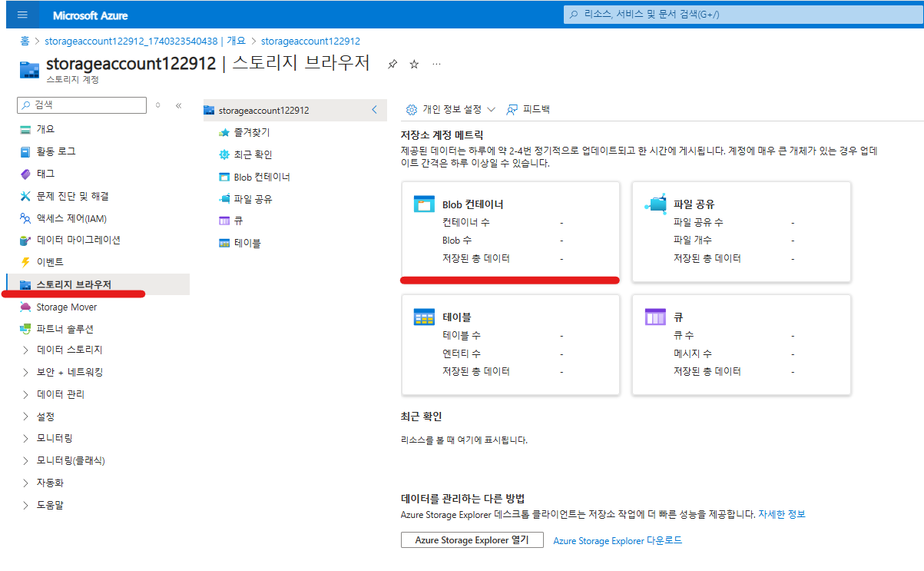
Task: Collapse the left menu with double-chevron
Action: coord(178,105)
